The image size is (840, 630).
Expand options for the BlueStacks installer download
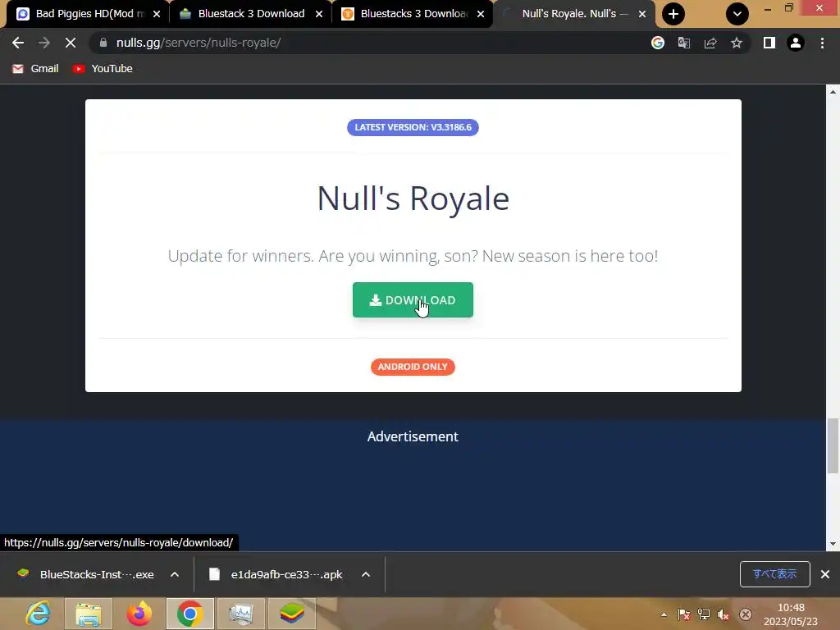(x=175, y=574)
